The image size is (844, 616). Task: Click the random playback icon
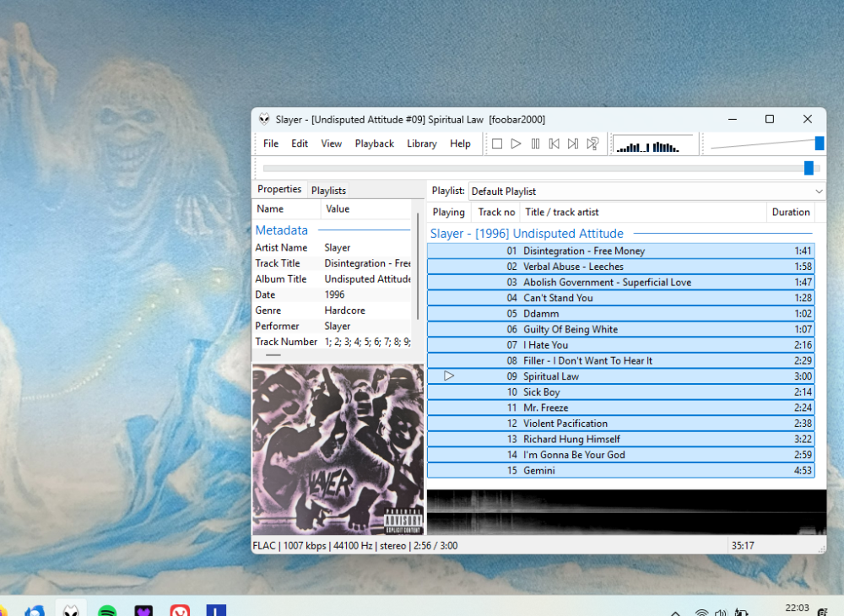(592, 144)
